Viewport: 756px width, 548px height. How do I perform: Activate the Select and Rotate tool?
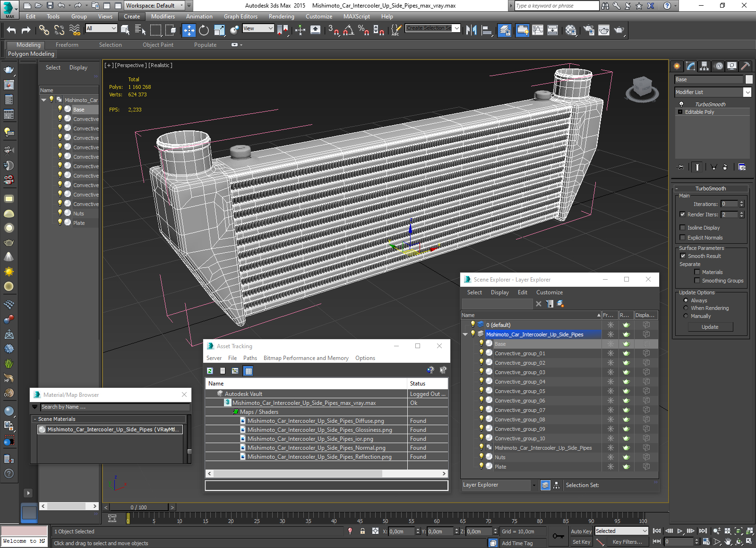click(x=204, y=30)
